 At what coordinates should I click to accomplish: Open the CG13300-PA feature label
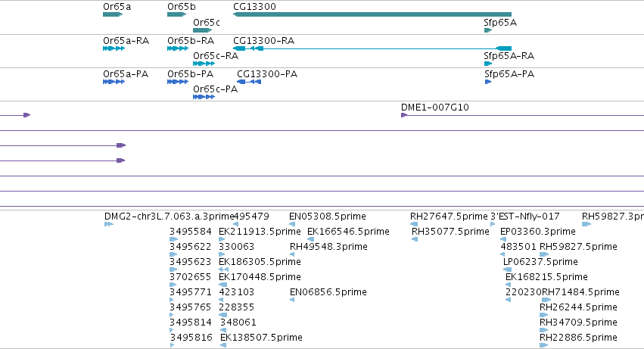[267, 74]
